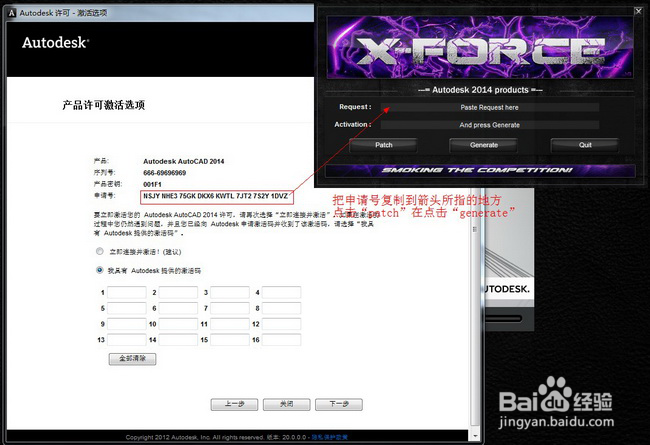Click the X-Force logo banner
This screenshot has width=650, height=445.
480,47
